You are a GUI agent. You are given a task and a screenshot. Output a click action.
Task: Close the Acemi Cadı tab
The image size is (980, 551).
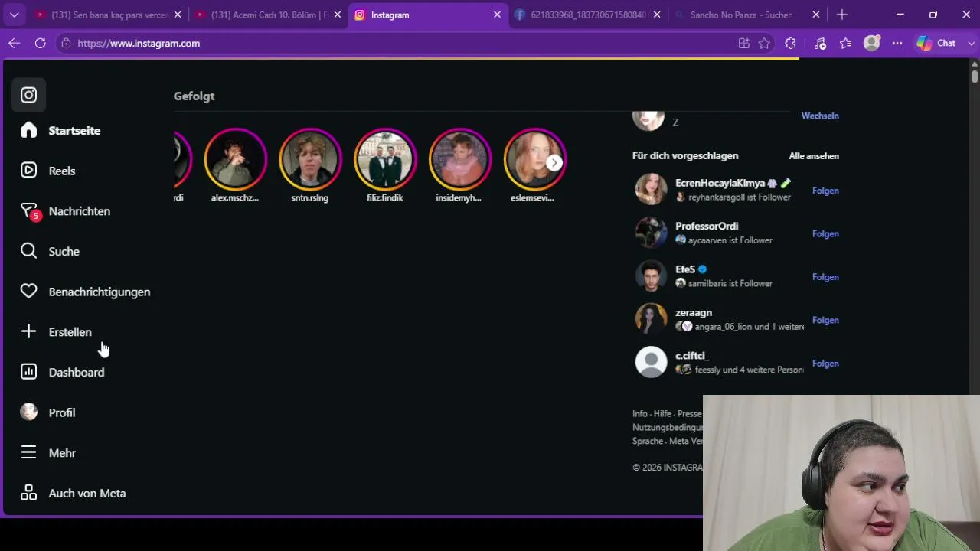337,15
